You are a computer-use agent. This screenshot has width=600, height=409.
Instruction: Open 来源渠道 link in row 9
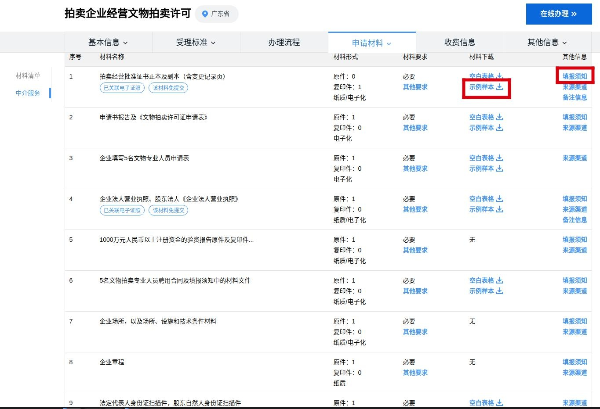coord(575,402)
